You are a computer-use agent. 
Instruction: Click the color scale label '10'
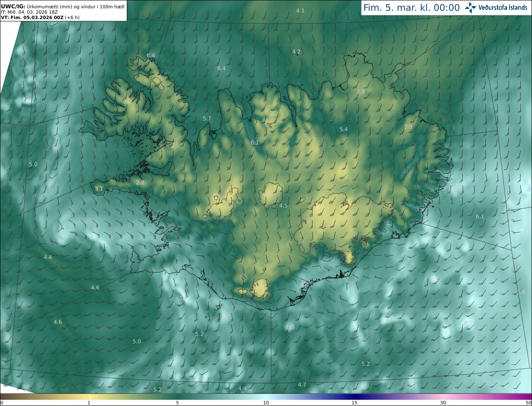click(x=266, y=403)
